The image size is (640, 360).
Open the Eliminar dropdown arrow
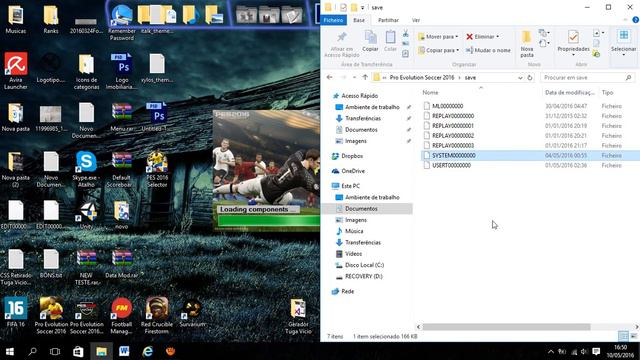[498, 37]
